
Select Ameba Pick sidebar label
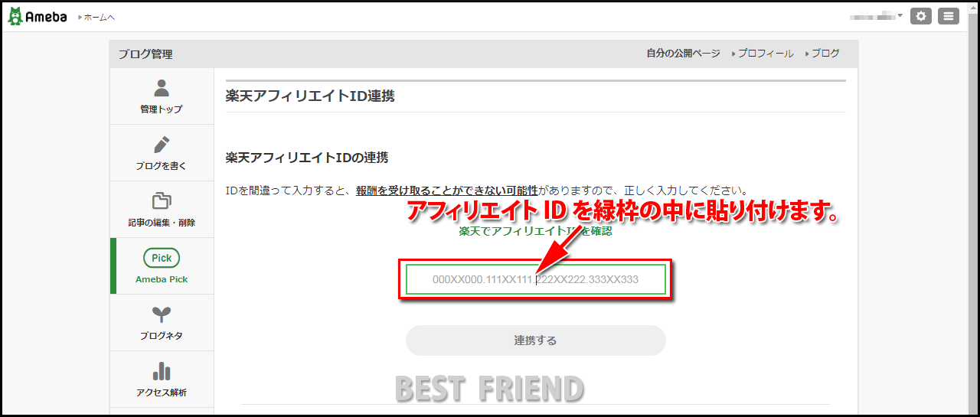click(162, 279)
